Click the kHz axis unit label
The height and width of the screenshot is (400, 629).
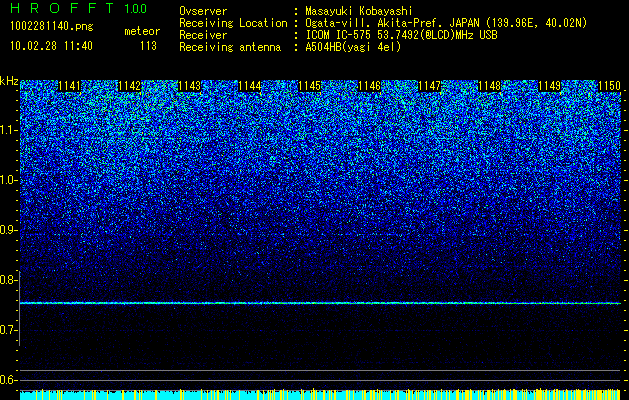click(x=9, y=81)
